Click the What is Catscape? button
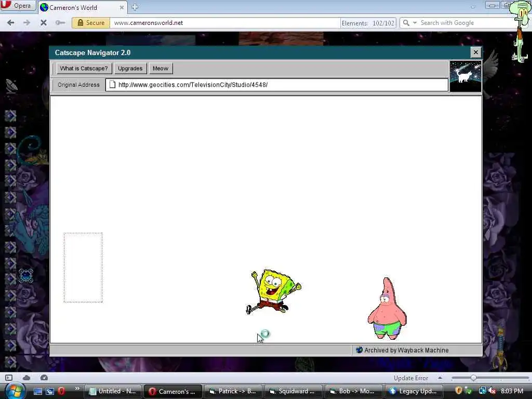Viewport: 532px width, 399px height. point(84,69)
